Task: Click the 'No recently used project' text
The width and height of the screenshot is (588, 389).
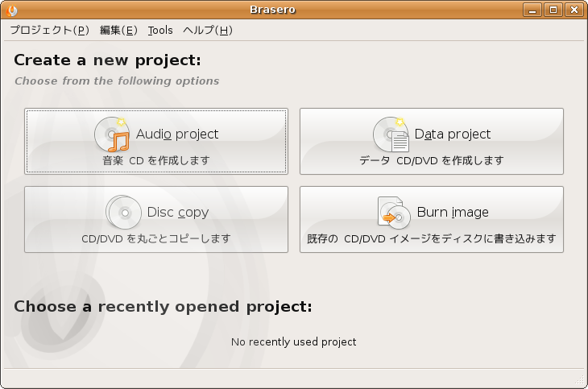Action: pyautogui.click(x=294, y=341)
